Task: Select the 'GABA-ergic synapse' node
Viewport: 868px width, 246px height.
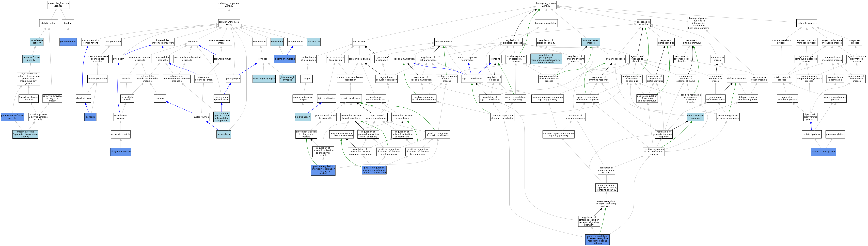Action: (x=264, y=79)
